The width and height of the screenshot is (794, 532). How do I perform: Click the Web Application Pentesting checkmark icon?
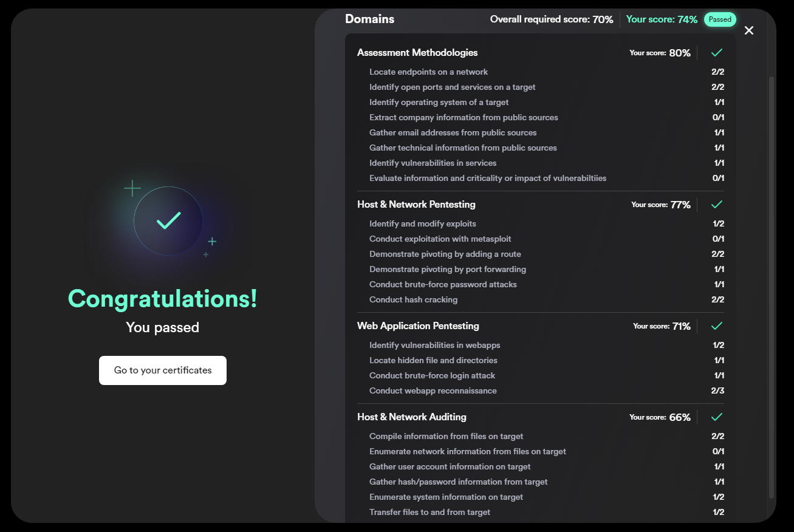[717, 326]
